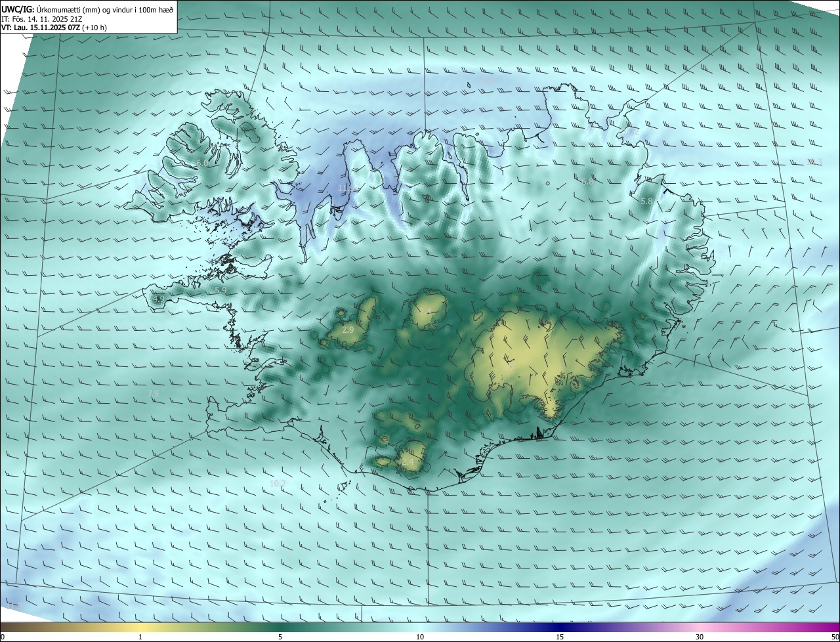Viewport: 840px width, 642px height.
Task: Click the 1 tick on the color scale
Action: (140, 637)
